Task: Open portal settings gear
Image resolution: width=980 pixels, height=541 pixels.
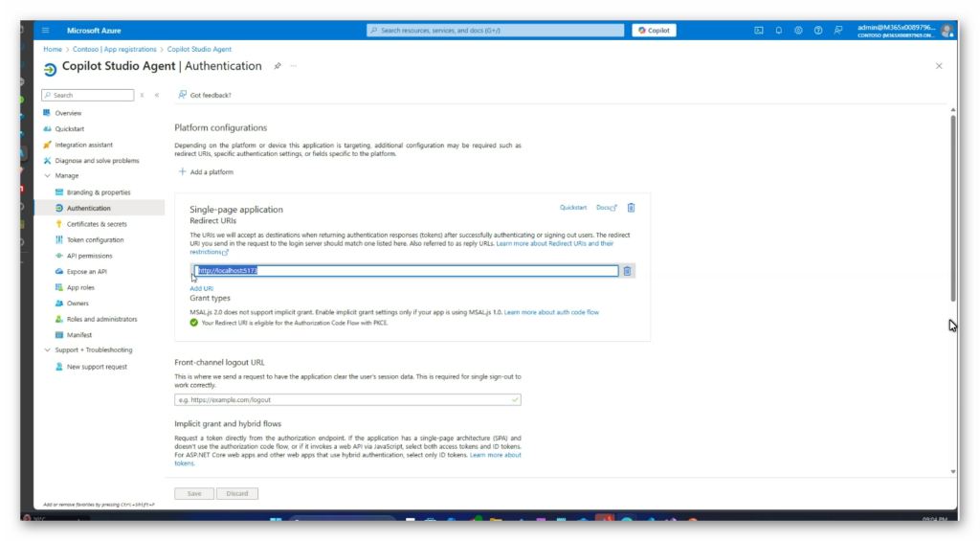Action: pyautogui.click(x=798, y=30)
